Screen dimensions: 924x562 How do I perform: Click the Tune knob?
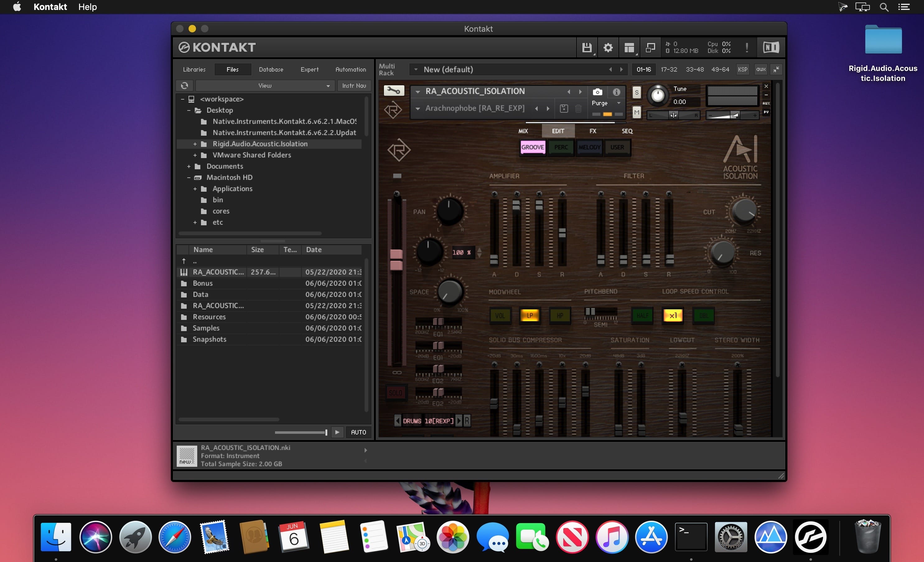tap(658, 95)
